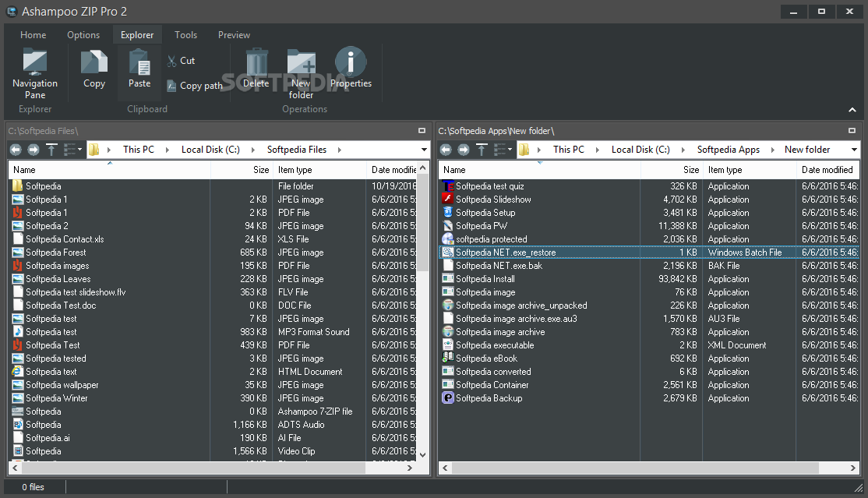Go forward in right pane
The width and height of the screenshot is (868, 498).
(464, 150)
